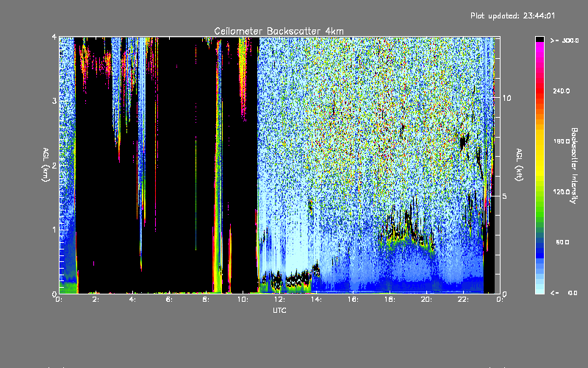
Task: Click the '180.0' colorbar value
Action: 562,141
